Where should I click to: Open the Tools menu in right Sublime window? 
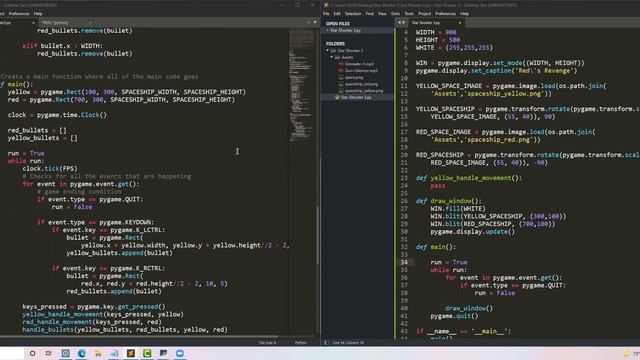409,13
